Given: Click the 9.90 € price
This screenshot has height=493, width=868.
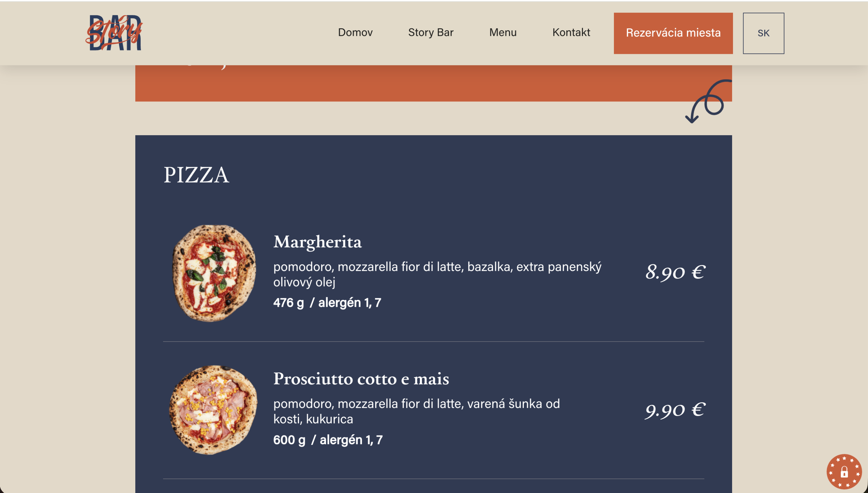Looking at the screenshot, I should (675, 410).
